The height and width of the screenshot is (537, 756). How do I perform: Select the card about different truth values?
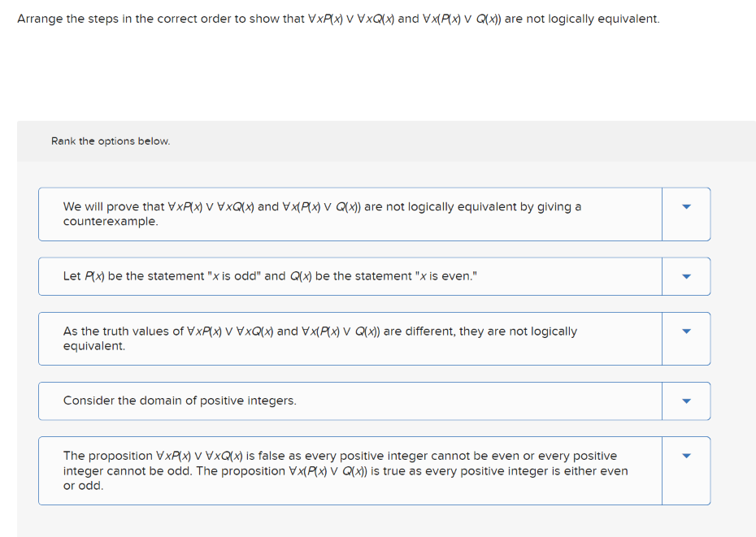click(x=350, y=339)
